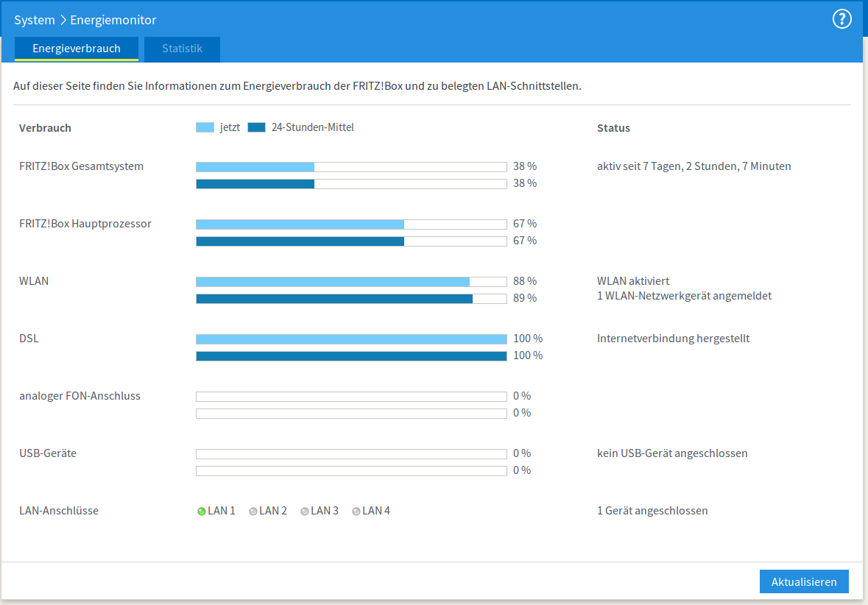This screenshot has width=868, height=605.
Task: Click the 'USB-Geräte' label
Action: (48, 453)
